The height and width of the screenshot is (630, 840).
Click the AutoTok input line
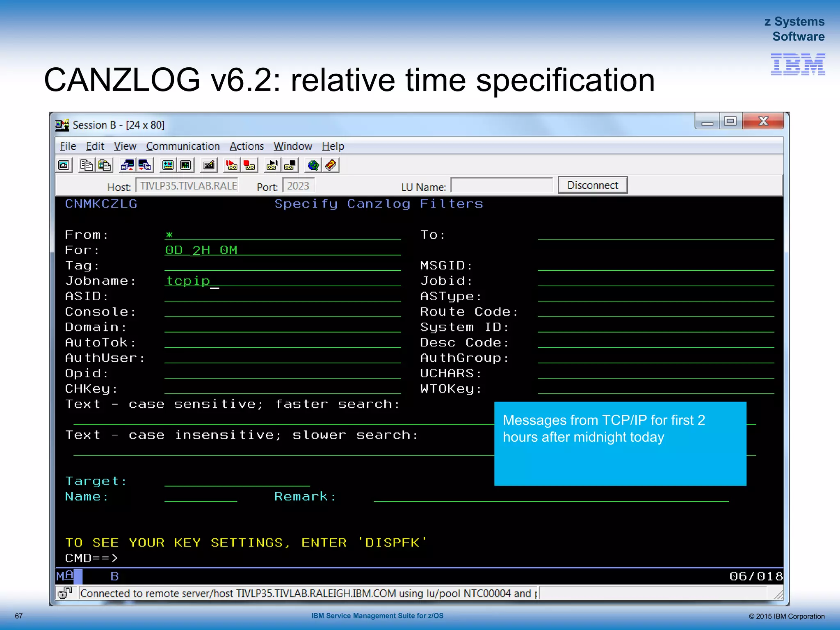pyautogui.click(x=283, y=342)
